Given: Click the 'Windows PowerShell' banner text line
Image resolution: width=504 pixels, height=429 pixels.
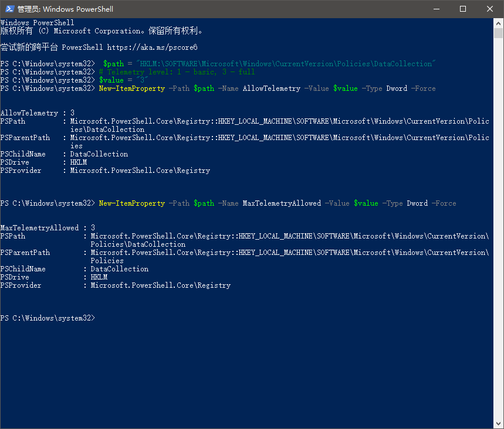Looking at the screenshot, I should click(38, 23).
